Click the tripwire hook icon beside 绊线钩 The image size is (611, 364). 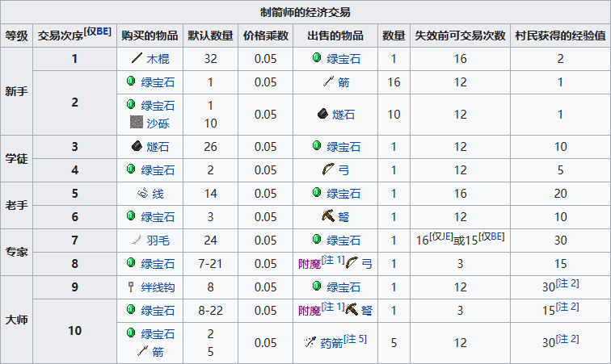coord(130,287)
